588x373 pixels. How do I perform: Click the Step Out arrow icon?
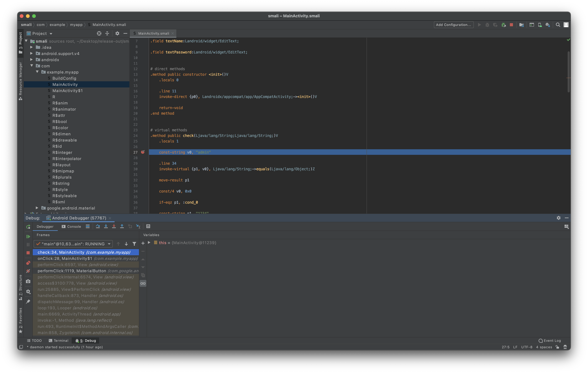122,226
